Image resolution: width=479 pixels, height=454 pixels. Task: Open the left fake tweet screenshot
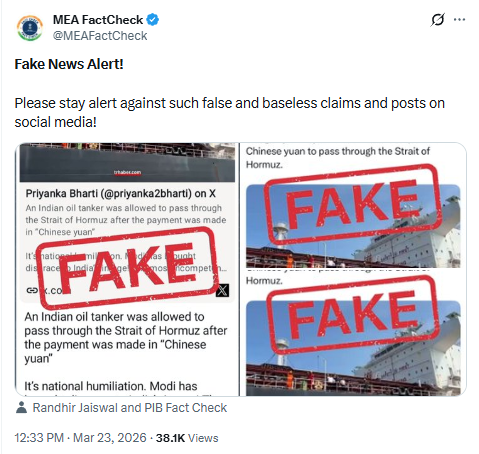(x=127, y=269)
